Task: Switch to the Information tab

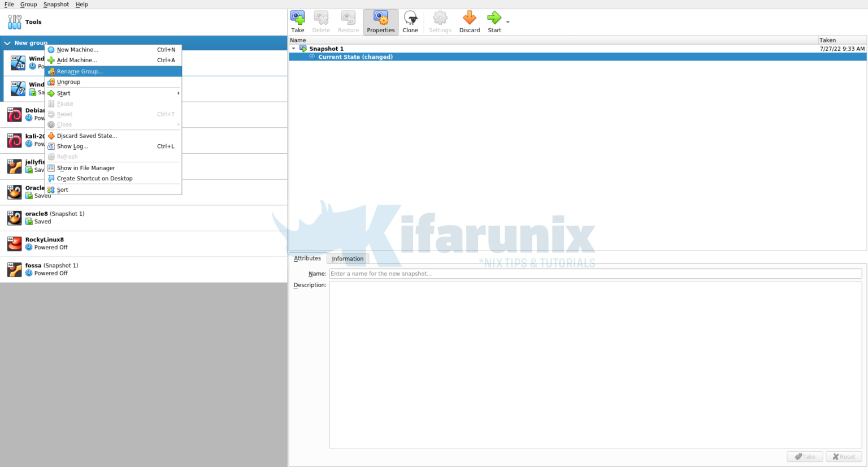Action: 348,259
